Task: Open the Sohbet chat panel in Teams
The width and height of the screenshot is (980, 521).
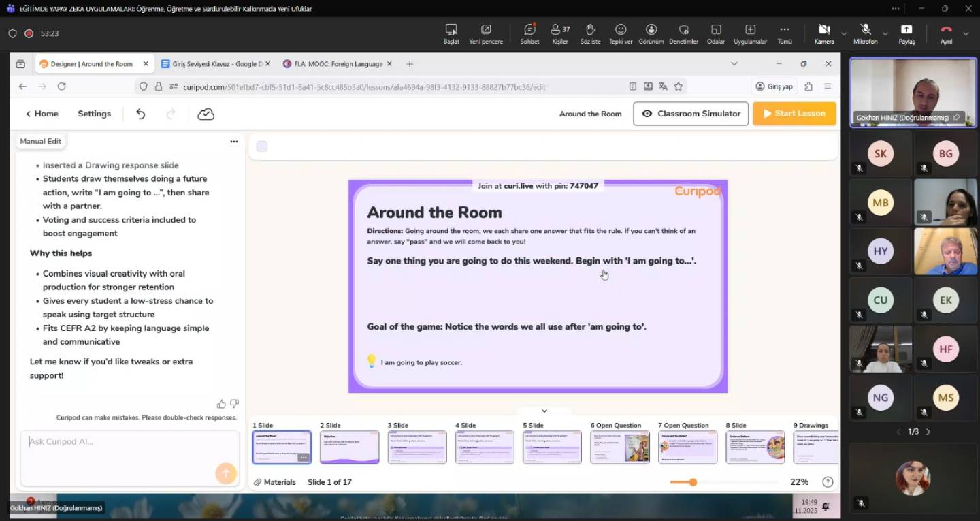Action: [529, 33]
